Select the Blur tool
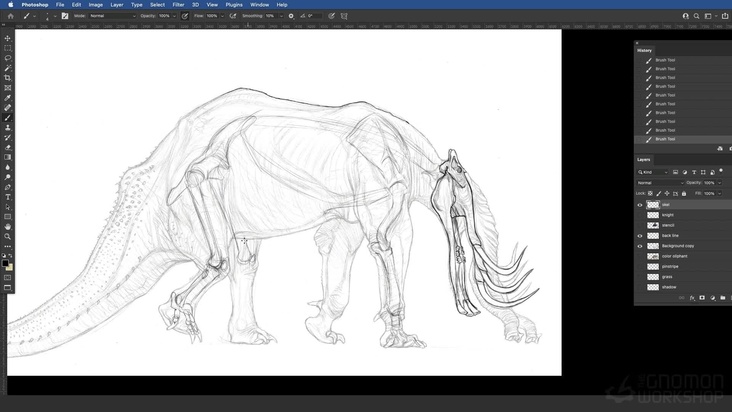 tap(7, 167)
